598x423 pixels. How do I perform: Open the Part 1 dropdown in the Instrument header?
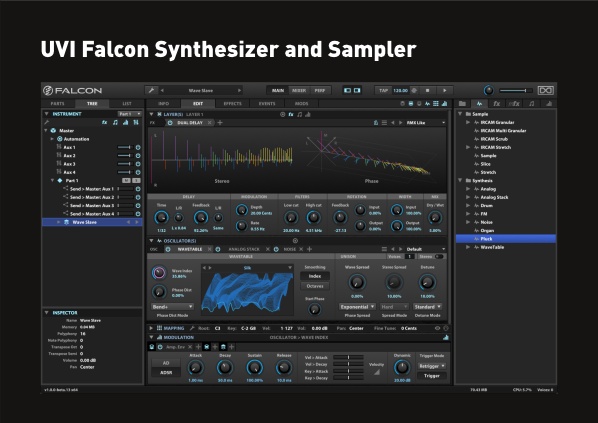coord(129,114)
